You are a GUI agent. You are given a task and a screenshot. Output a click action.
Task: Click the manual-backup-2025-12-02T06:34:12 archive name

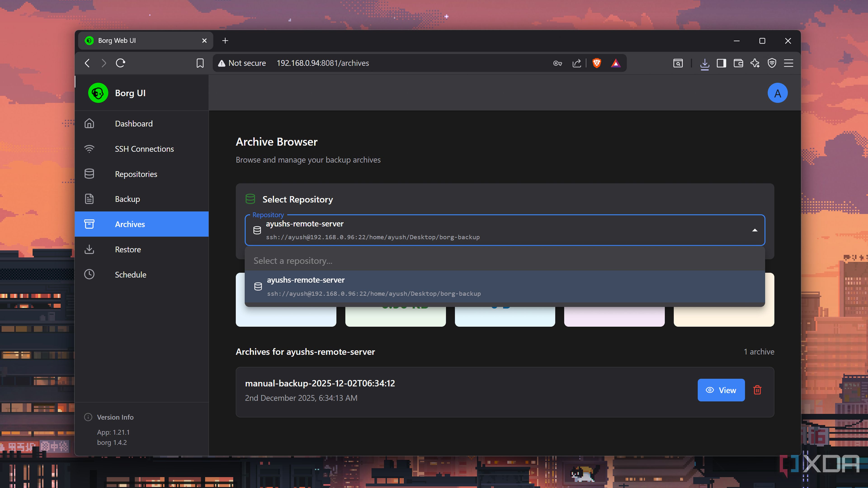tap(320, 383)
